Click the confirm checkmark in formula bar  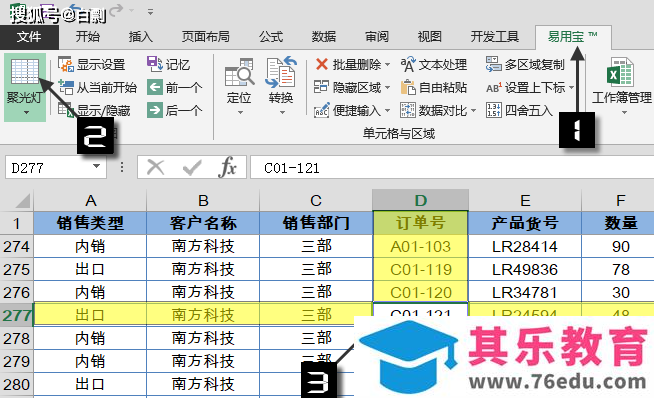pos(192,168)
